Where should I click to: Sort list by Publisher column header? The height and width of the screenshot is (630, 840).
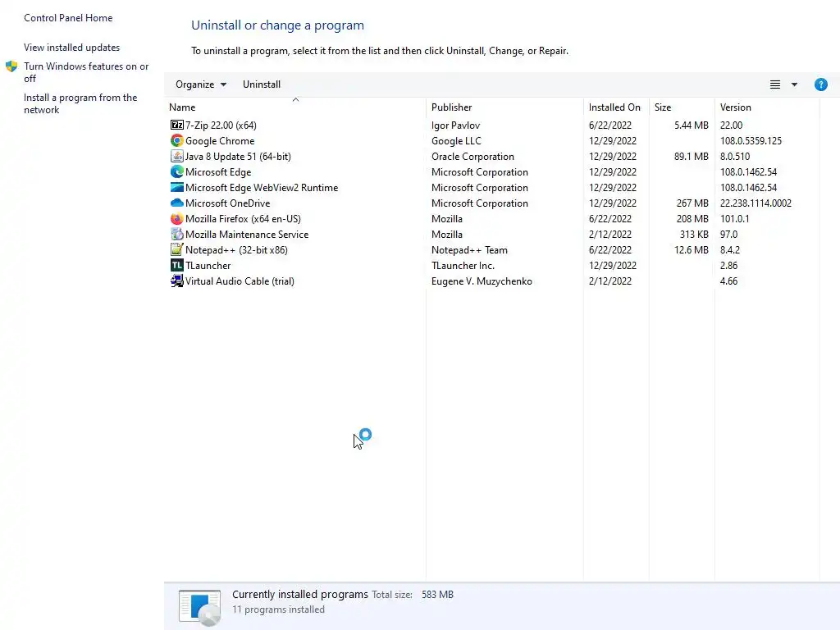point(452,107)
